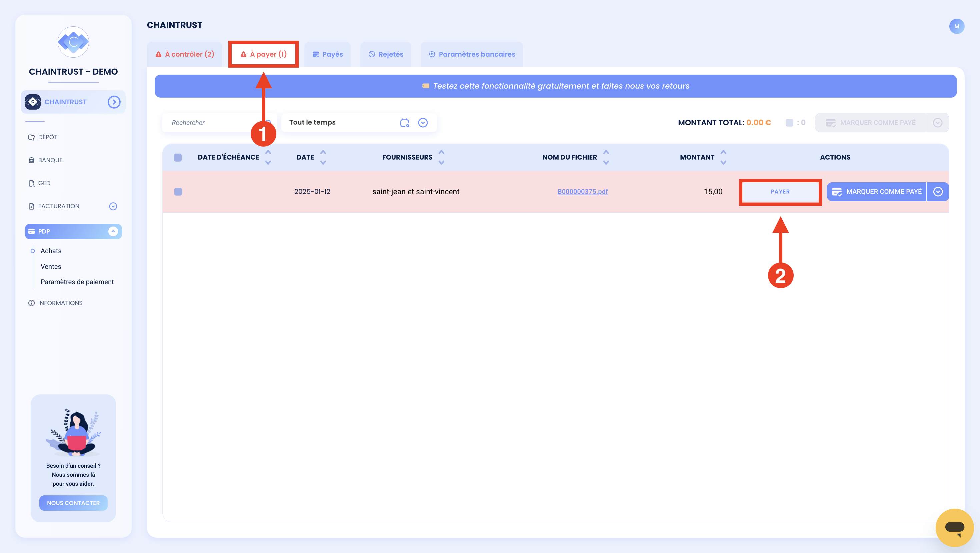Viewport: 980px width, 553px height.
Task: Click the NOUS CONTACTER button
Action: click(73, 503)
